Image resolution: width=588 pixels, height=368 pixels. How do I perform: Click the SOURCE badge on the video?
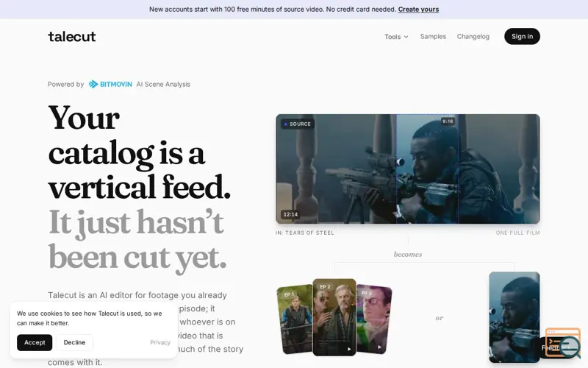(x=298, y=124)
